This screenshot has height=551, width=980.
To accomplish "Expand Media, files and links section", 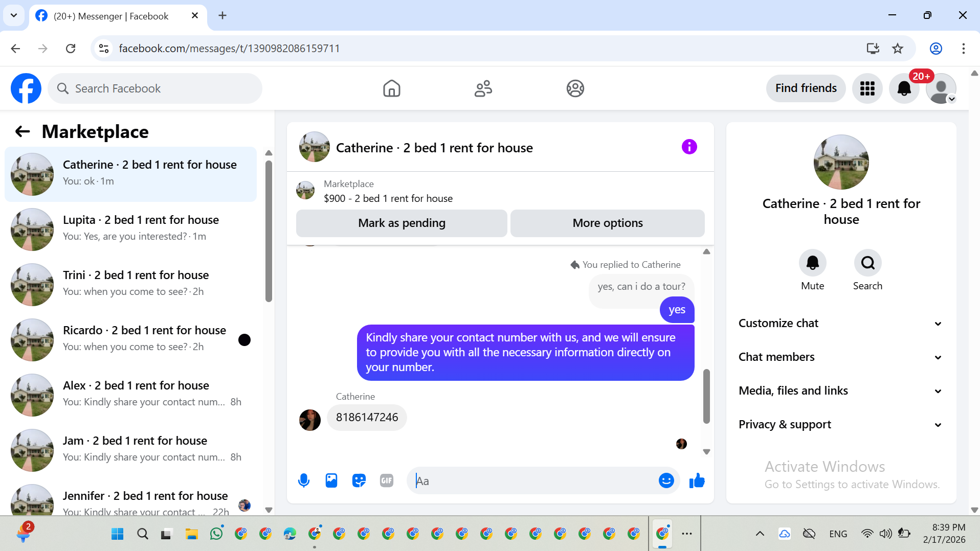I will [x=841, y=391].
